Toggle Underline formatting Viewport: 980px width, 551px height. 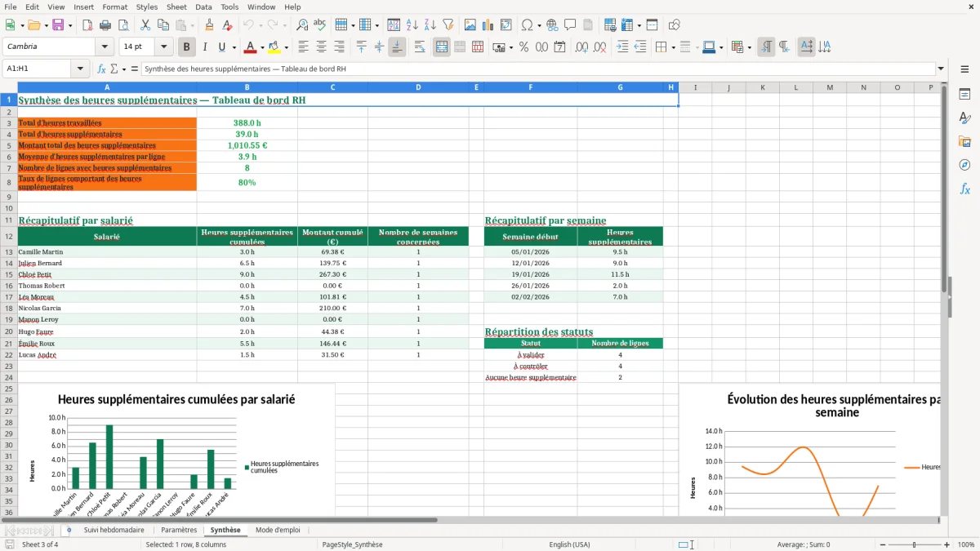pos(222,47)
